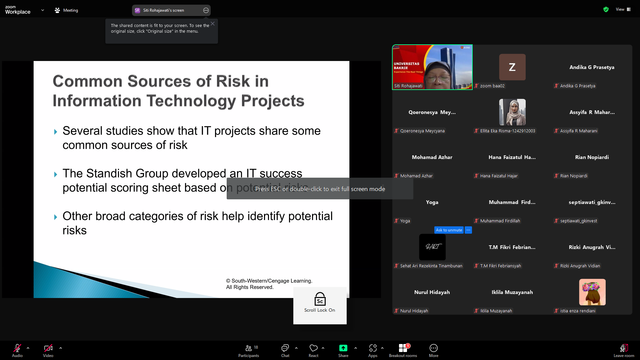The height and width of the screenshot is (360, 640).
Task: Click Rian Nopiardi participant name
Action: pyautogui.click(x=592, y=157)
